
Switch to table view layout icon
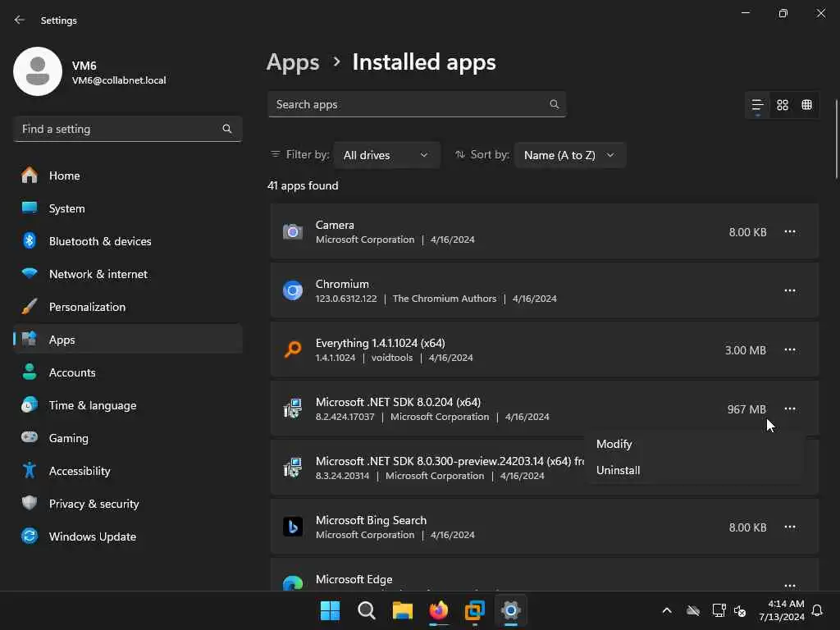[x=806, y=105]
